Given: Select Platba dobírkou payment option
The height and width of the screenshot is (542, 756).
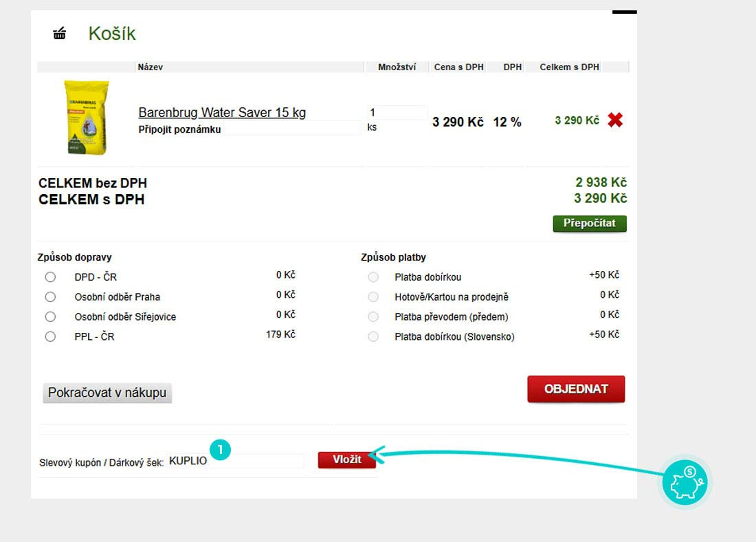Looking at the screenshot, I should 373,277.
